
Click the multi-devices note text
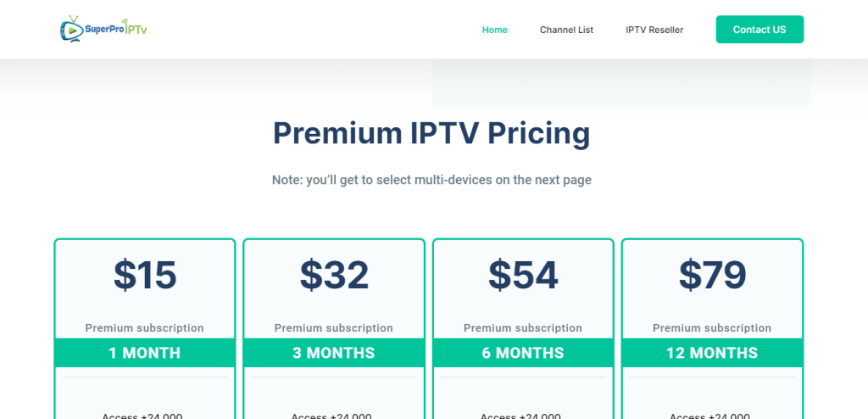(x=431, y=180)
